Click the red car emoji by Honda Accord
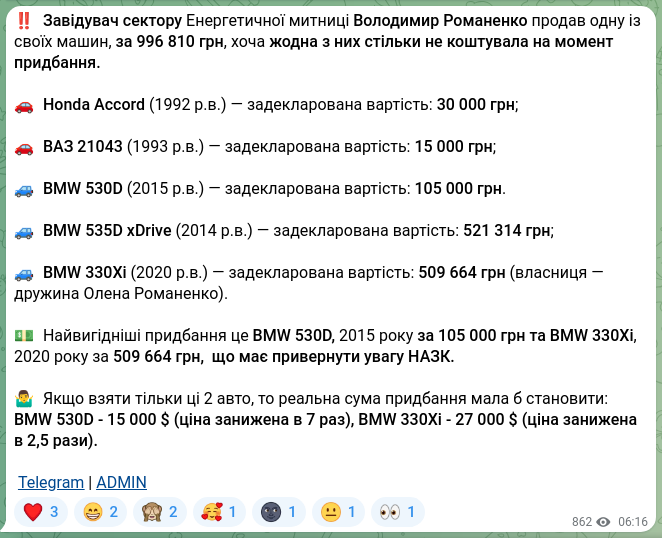Viewport: 662px width, 538px height. [x=24, y=105]
